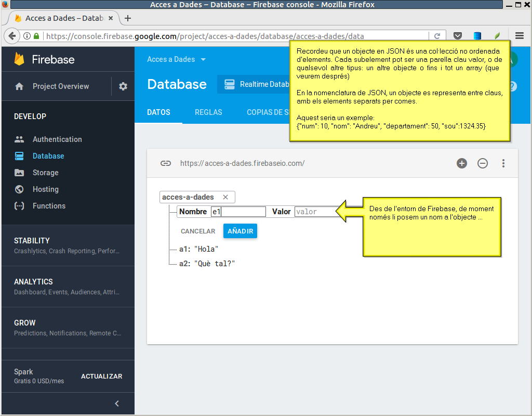Collapse the sidebar with chevron arrow
The width and height of the screenshot is (532, 416).
tap(117, 404)
